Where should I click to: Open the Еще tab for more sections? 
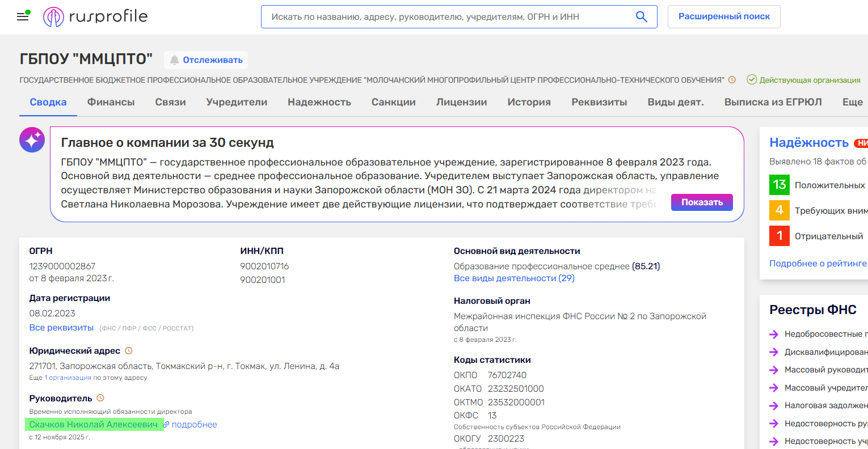pos(852,102)
